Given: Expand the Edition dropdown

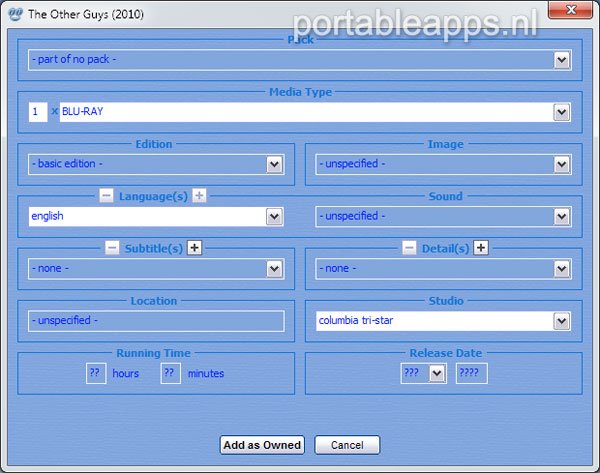Looking at the screenshot, I should pyautogui.click(x=274, y=164).
